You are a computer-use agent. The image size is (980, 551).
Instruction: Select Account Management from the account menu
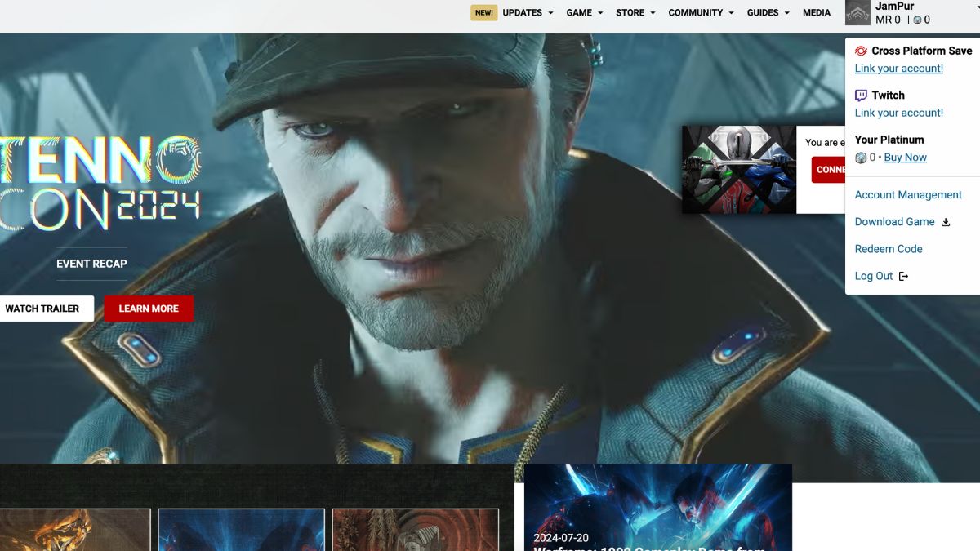pyautogui.click(x=908, y=195)
